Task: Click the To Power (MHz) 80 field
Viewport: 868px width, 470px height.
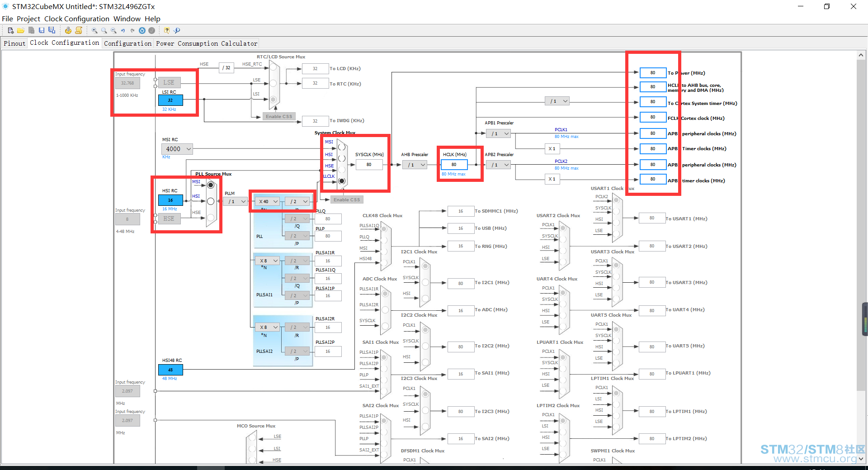Action: pyautogui.click(x=653, y=73)
